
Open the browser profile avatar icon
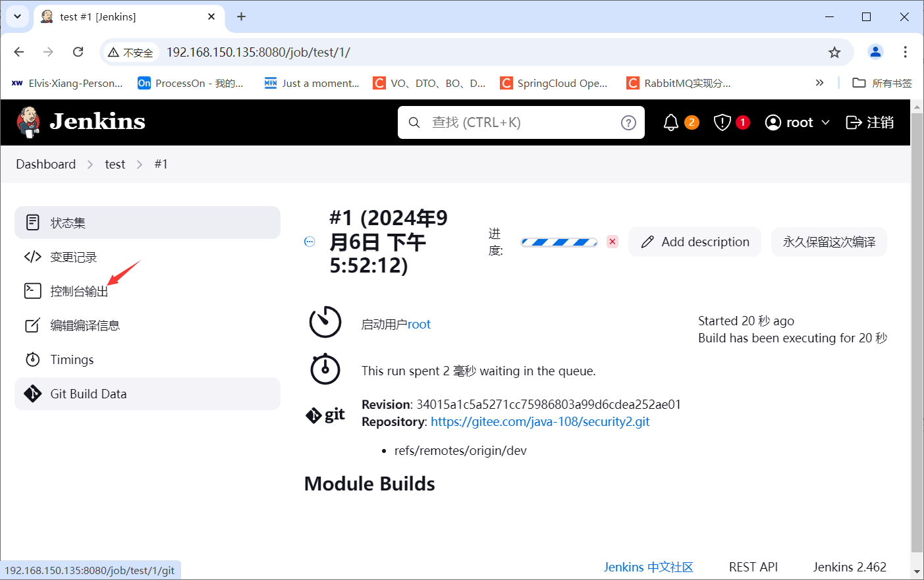pos(875,52)
